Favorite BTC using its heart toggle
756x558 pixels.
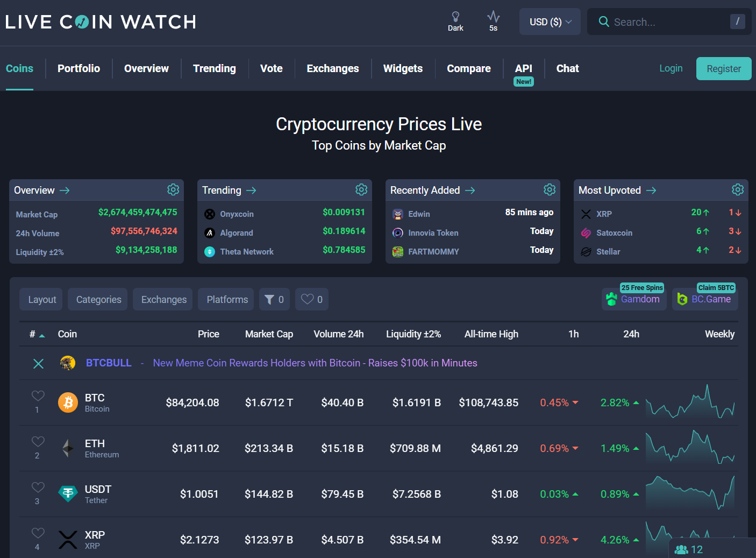38,395
